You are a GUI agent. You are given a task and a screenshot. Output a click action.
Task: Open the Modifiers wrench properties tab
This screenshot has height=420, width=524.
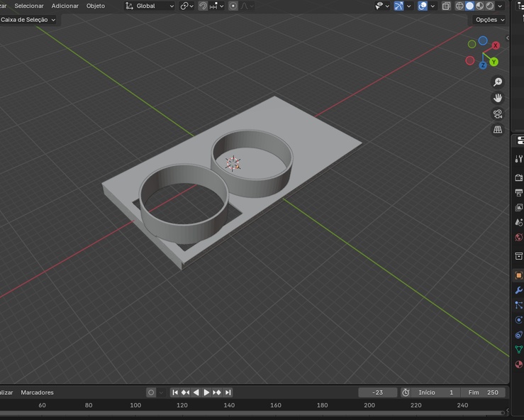pos(518,290)
